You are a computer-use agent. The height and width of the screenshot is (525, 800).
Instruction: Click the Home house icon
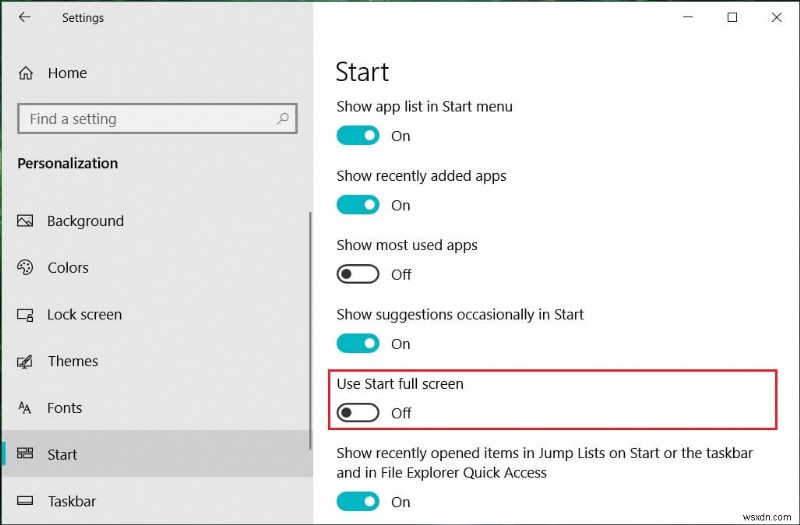pos(26,73)
